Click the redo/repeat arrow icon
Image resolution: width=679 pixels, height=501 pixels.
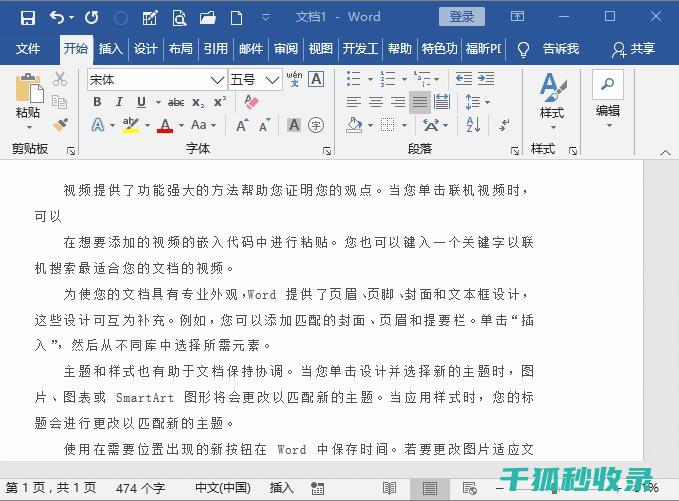pyautogui.click(x=91, y=18)
